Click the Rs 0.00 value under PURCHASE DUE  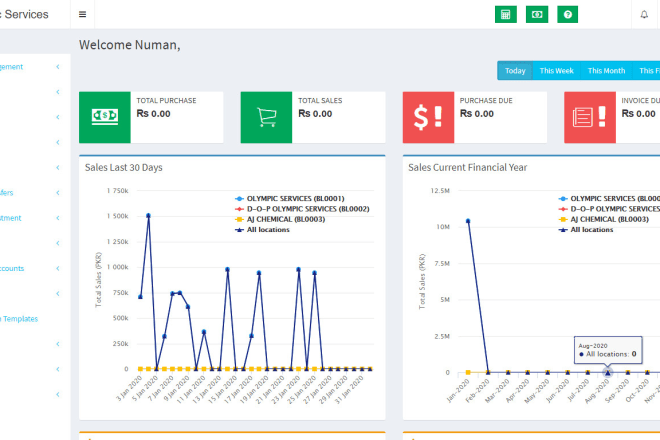point(476,114)
